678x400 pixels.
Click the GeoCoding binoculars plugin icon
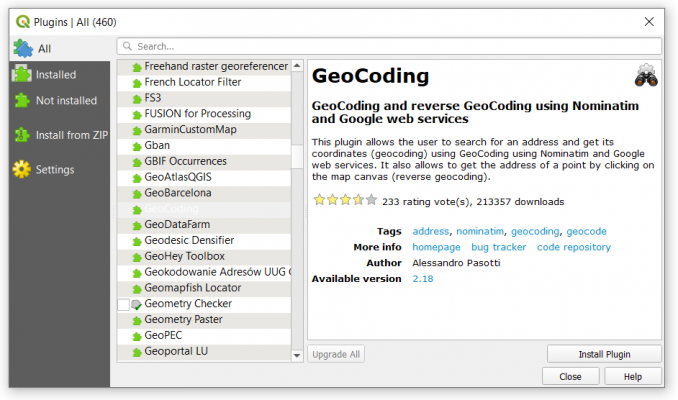click(x=646, y=75)
